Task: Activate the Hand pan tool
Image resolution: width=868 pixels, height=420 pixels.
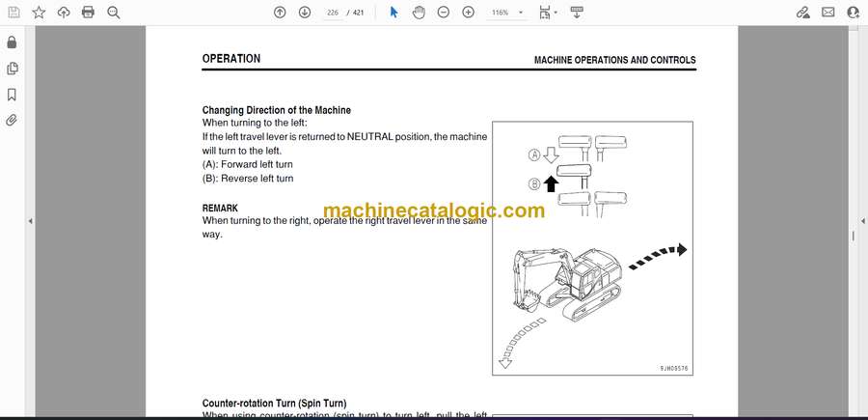Action: pyautogui.click(x=420, y=13)
